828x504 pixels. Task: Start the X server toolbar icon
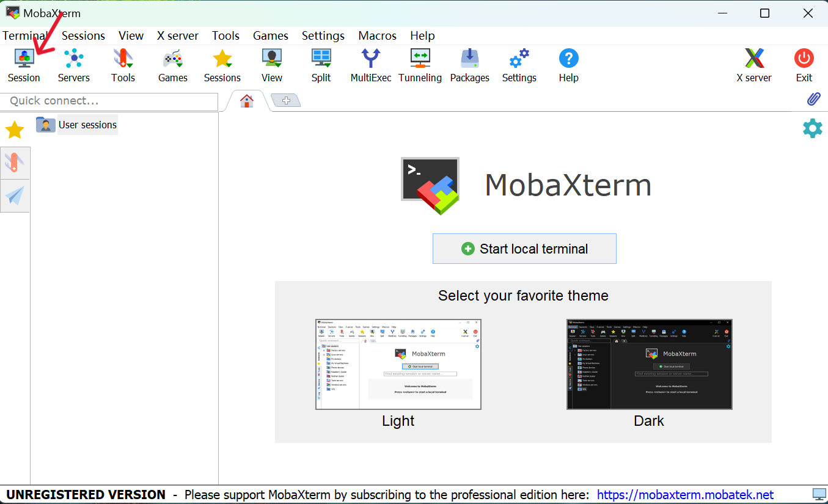point(754,66)
